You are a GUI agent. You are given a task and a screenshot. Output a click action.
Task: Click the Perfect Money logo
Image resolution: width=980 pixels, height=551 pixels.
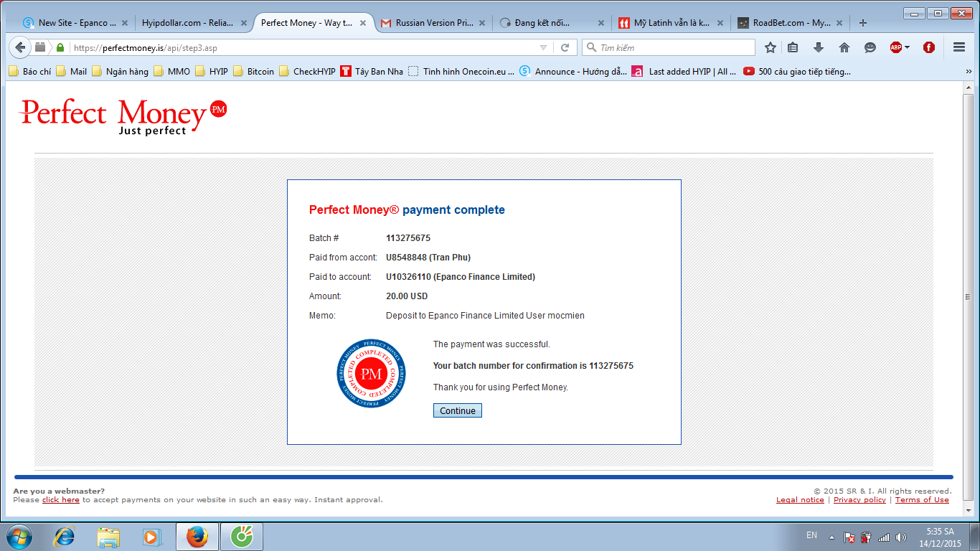pyautogui.click(x=123, y=116)
